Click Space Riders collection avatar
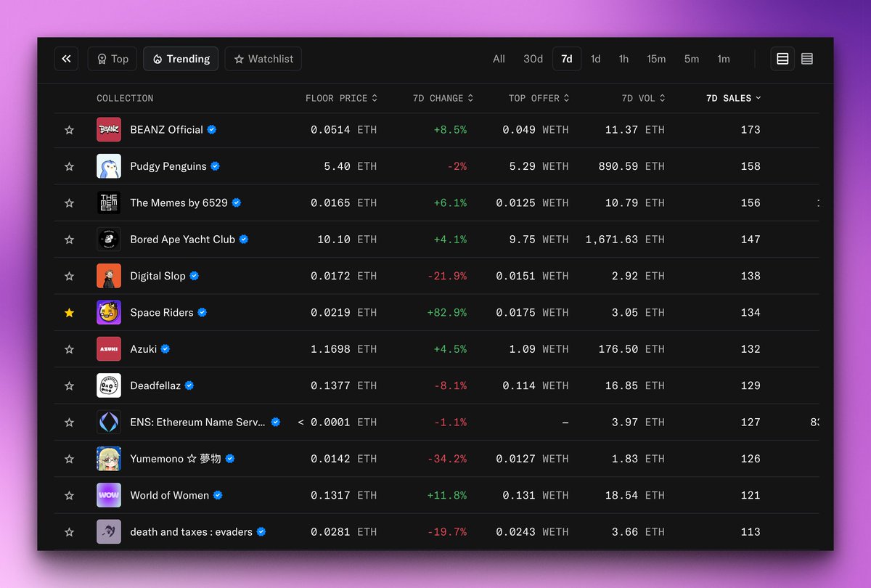This screenshot has height=588, width=871. click(x=109, y=312)
